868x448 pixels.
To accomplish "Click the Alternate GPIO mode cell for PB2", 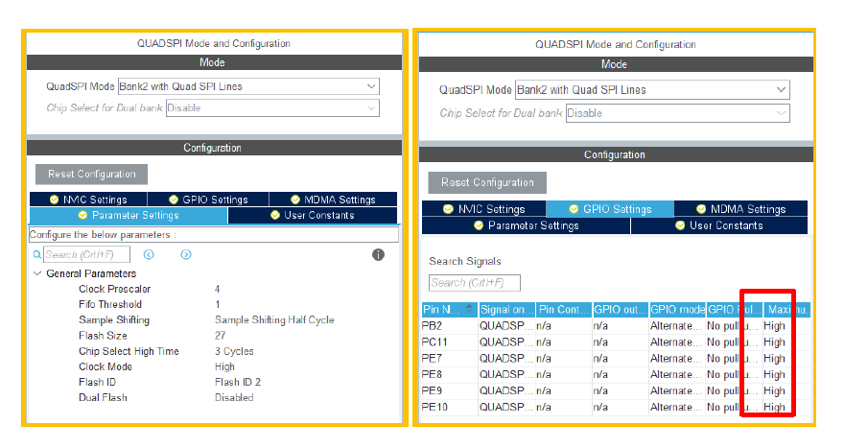I will 677,326.
